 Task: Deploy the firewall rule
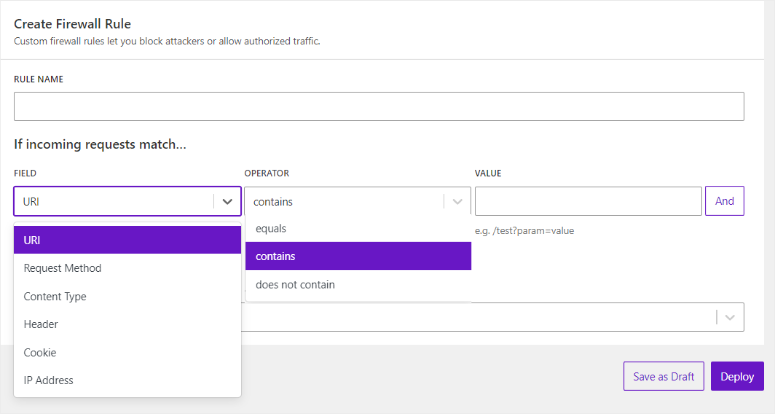[x=737, y=377]
